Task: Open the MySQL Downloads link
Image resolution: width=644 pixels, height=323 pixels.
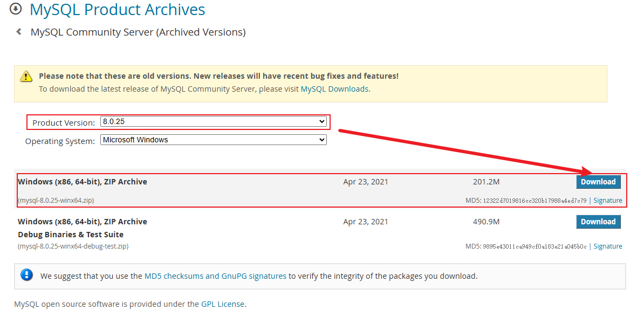Action: 334,89
